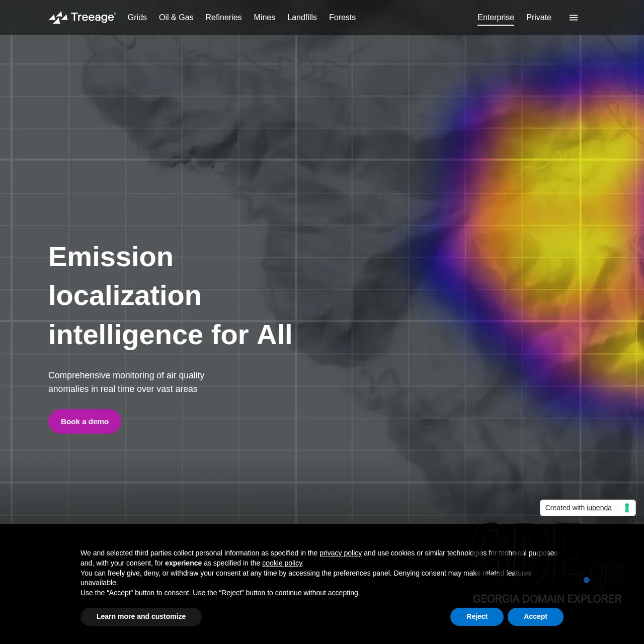Image resolution: width=644 pixels, height=644 pixels.
Task: Click the Treeage logo icon
Action: tap(58, 17)
